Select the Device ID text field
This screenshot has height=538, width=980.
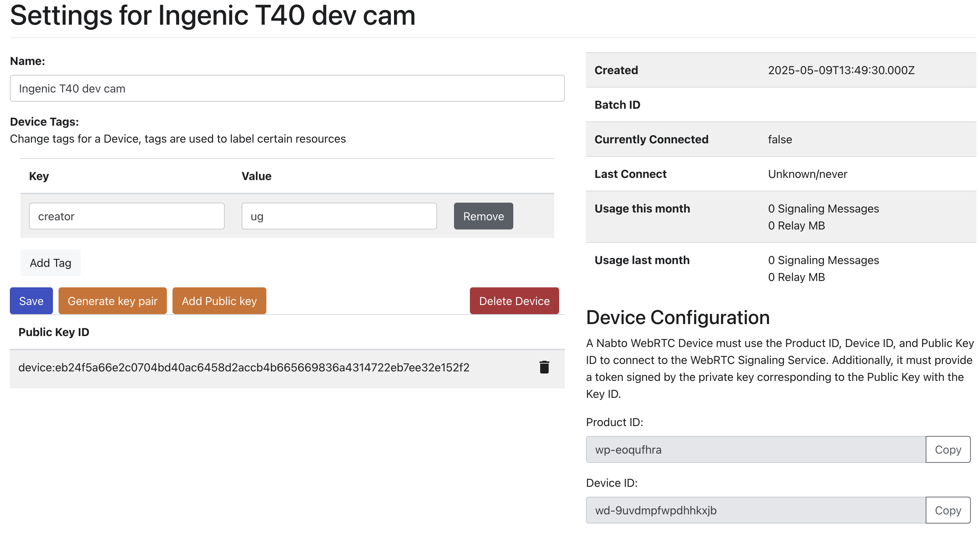pyautogui.click(x=755, y=510)
